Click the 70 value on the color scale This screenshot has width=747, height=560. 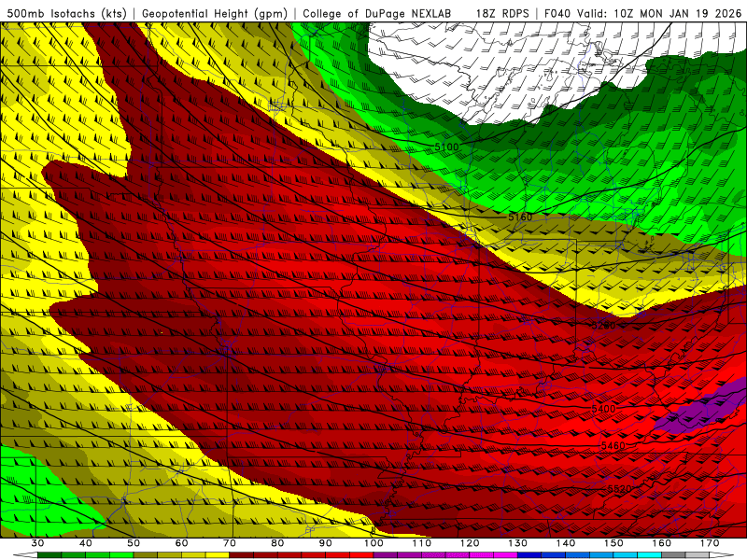coord(230,543)
